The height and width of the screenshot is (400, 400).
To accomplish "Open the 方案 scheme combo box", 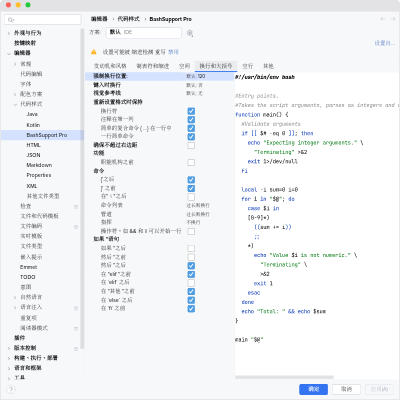I will [x=144, y=32].
